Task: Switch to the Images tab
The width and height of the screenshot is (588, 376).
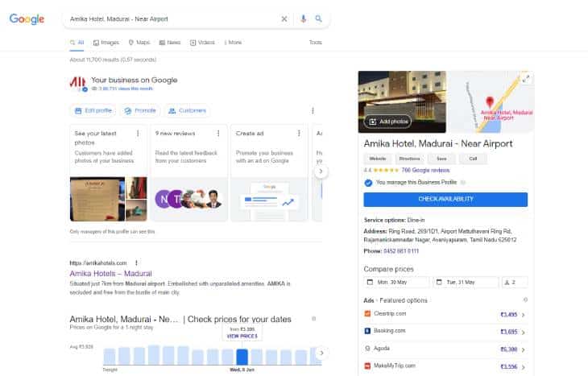Action: tap(106, 43)
